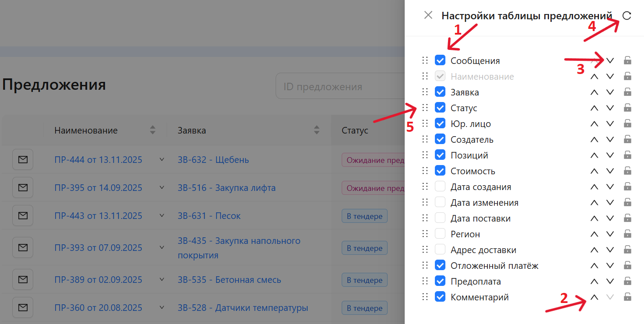This screenshot has width=644, height=324.
Task: Move Заявка column down with arrow
Action: 610,92
